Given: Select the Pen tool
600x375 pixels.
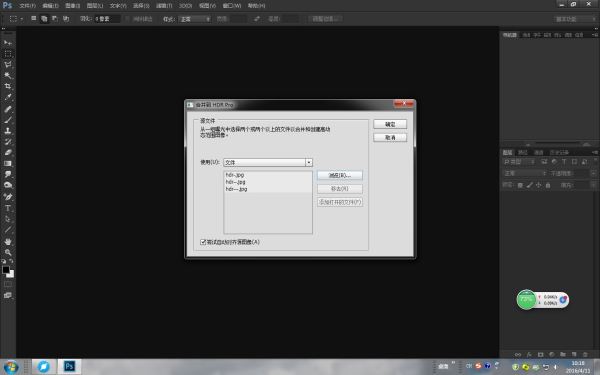Looking at the screenshot, I should click(8, 197).
